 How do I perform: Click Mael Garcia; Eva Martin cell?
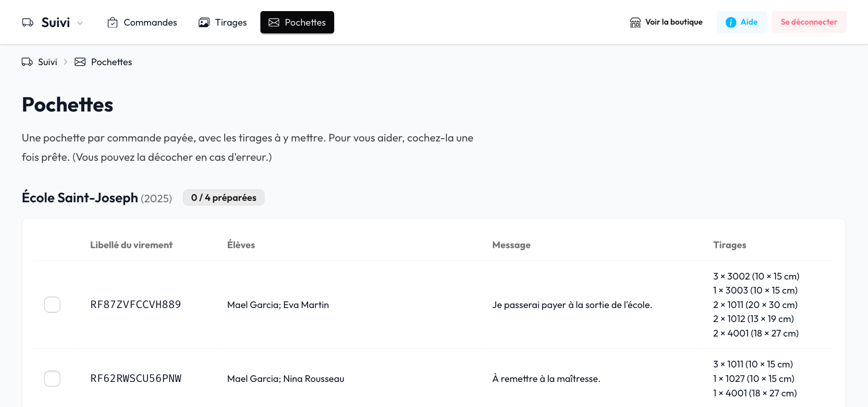(278, 305)
